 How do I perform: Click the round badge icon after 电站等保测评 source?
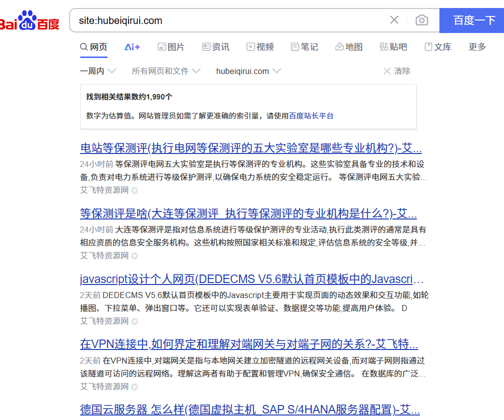point(135,190)
